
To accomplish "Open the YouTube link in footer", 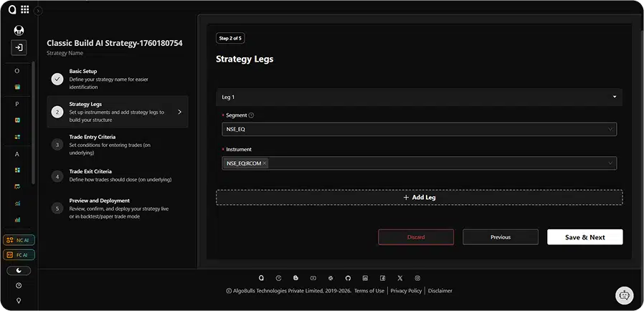I will (x=313, y=278).
